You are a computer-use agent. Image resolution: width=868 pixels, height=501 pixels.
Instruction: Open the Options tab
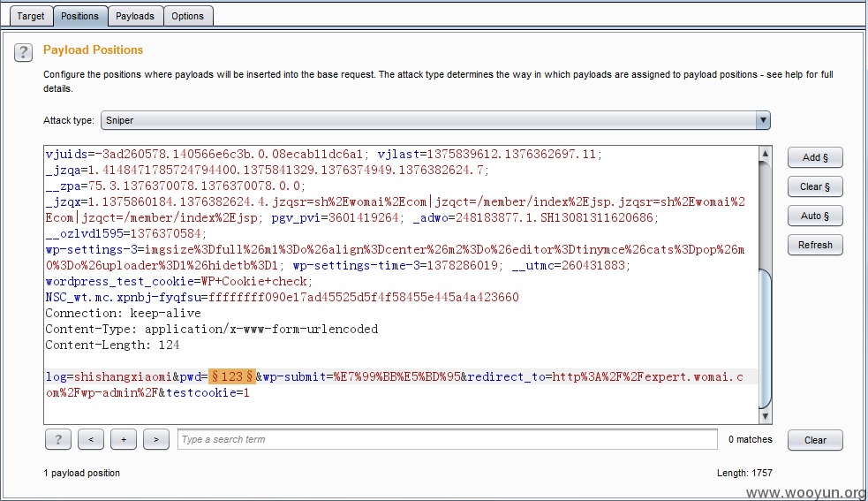point(188,16)
